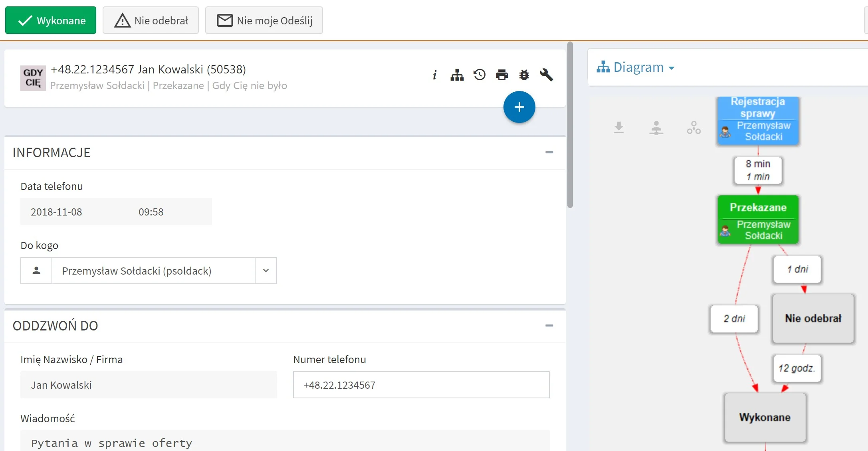The width and height of the screenshot is (868, 451).
Task: Click the GDY CIĘ case logo
Action: pyautogui.click(x=33, y=78)
